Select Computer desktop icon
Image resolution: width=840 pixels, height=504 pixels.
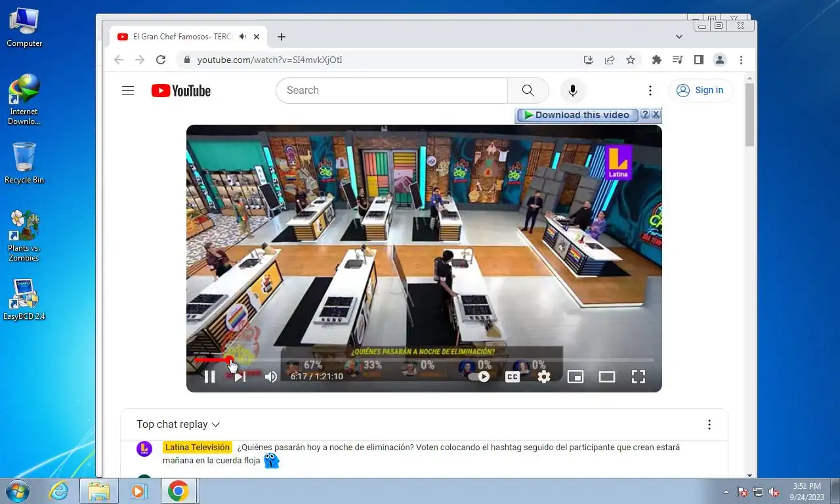[x=24, y=27]
